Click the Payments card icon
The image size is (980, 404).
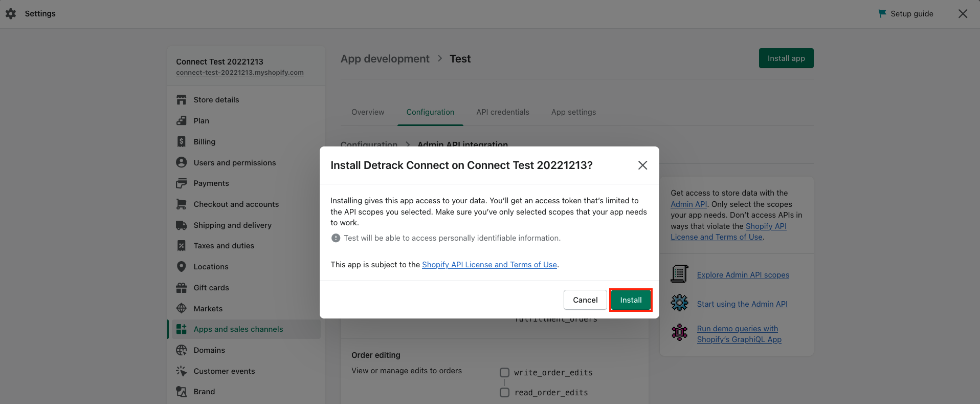coord(182,183)
